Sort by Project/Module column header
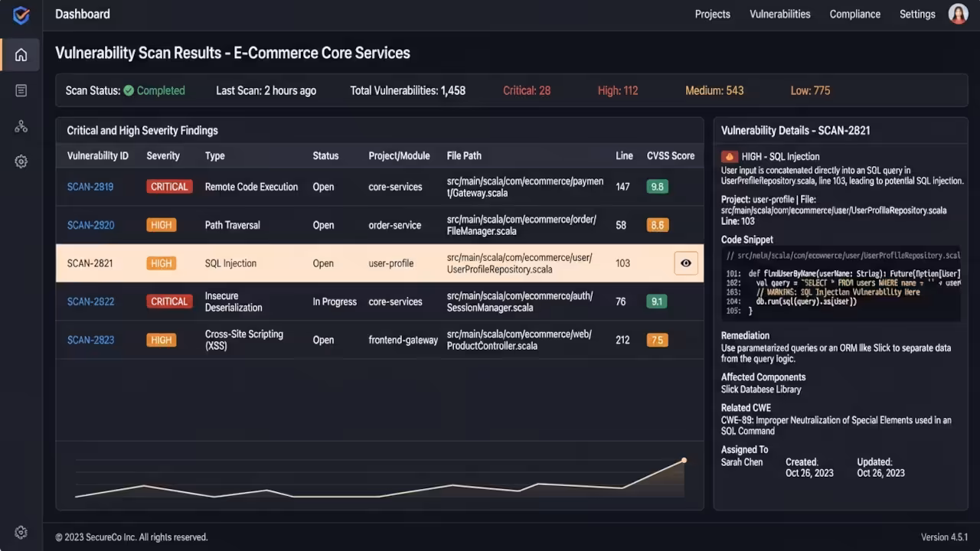Viewport: 980px width, 551px height. pos(399,155)
